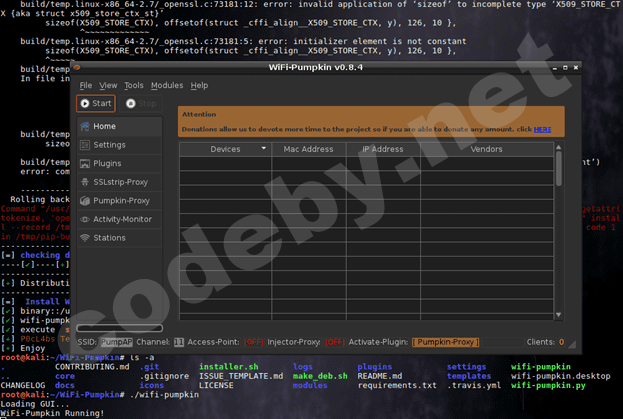This screenshot has width=623, height=419.
Task: Click the SSLstrip-Proxy spy icon
Action: [x=85, y=182]
